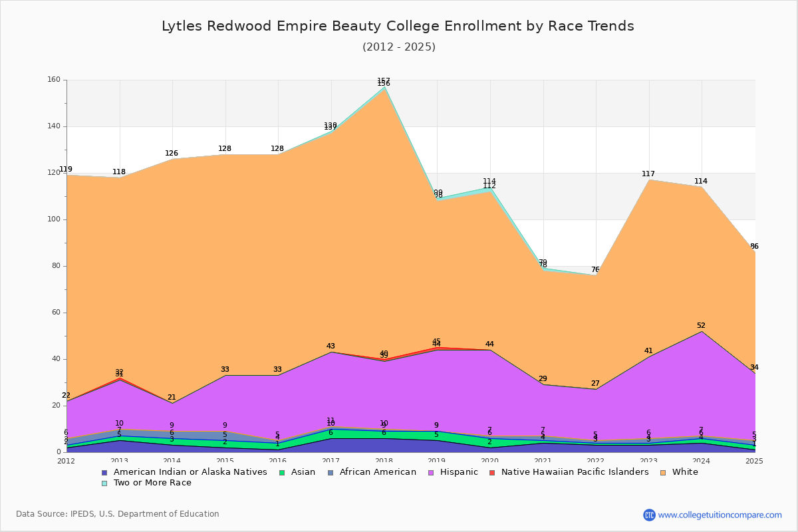Click the Data Source IPEDS text

point(118,514)
